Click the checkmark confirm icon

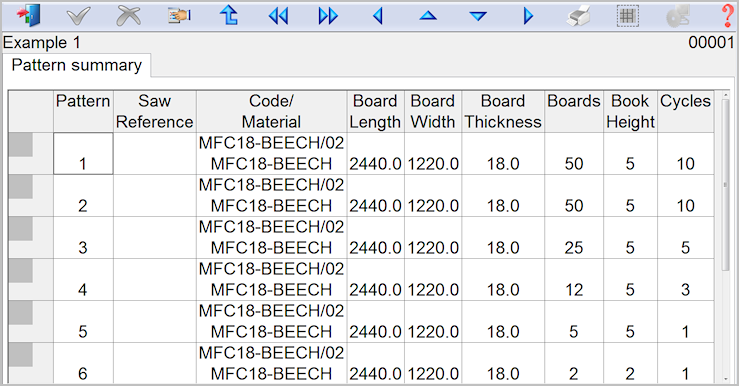pos(78,16)
